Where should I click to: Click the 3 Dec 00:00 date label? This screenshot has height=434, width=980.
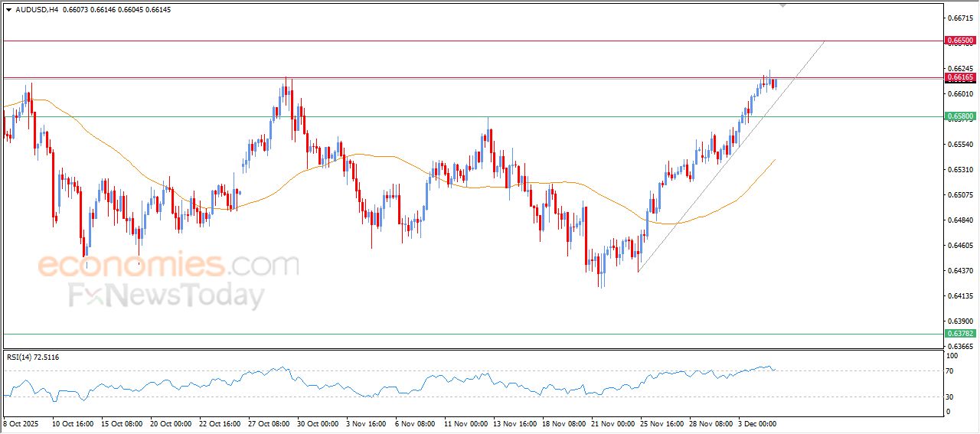click(756, 423)
